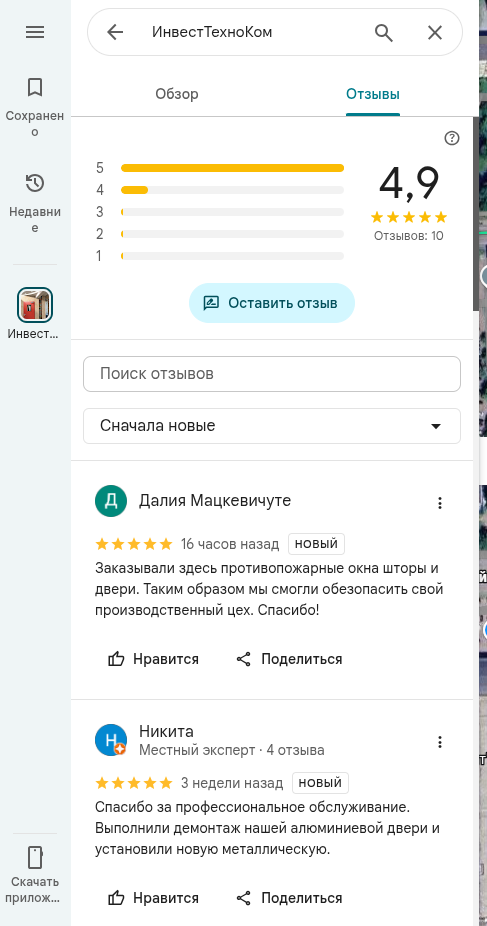
Task: Click the Отзывов: 10 count text
Action: tap(408, 236)
